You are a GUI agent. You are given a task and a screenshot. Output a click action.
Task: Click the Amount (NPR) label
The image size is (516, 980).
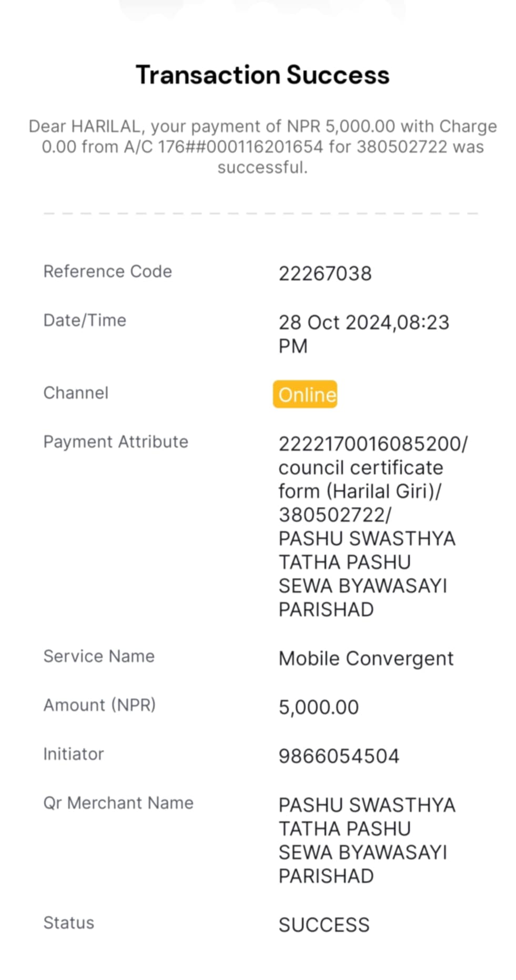click(99, 705)
